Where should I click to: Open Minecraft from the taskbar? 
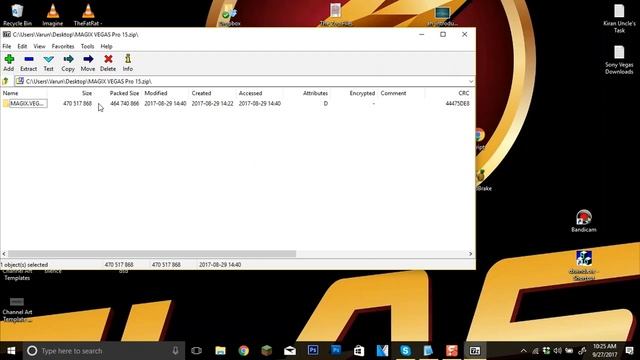point(267,351)
